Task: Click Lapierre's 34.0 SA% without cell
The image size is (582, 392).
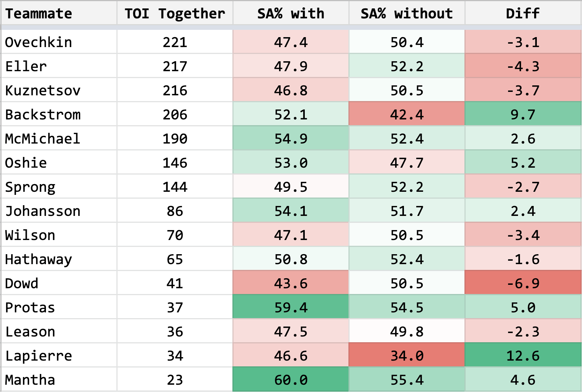Action: point(407,356)
